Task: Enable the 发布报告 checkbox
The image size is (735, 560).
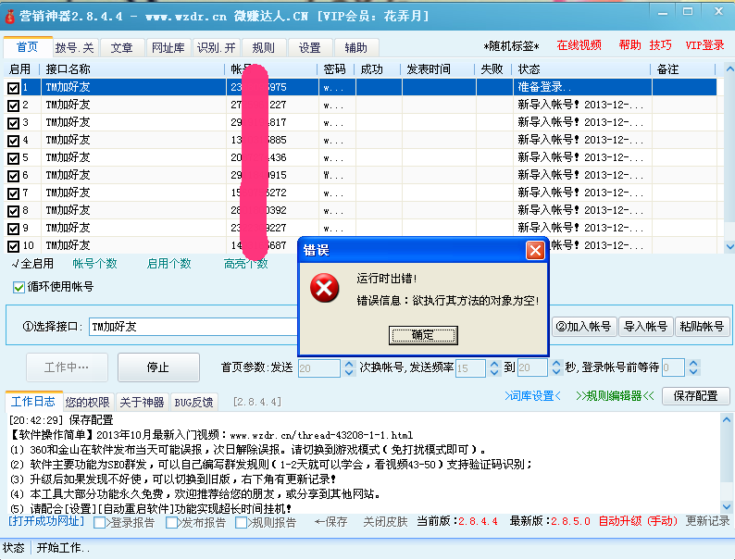Action: (171, 522)
